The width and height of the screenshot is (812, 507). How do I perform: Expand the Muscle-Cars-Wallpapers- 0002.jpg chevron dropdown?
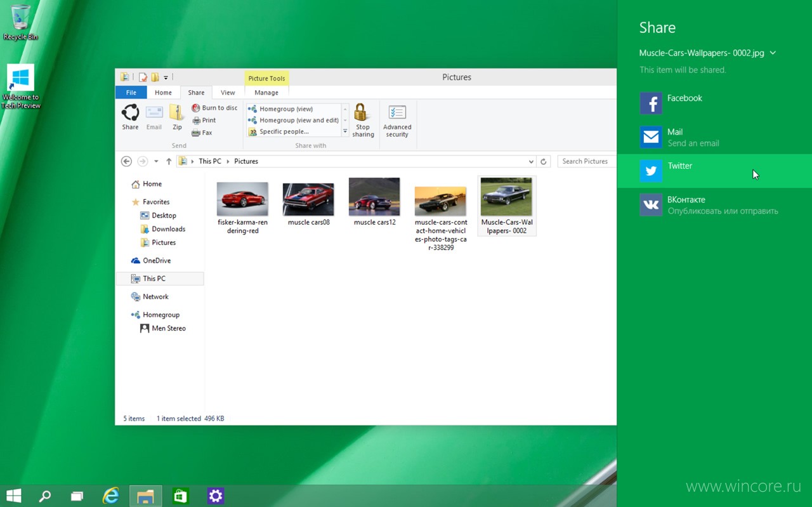773,53
